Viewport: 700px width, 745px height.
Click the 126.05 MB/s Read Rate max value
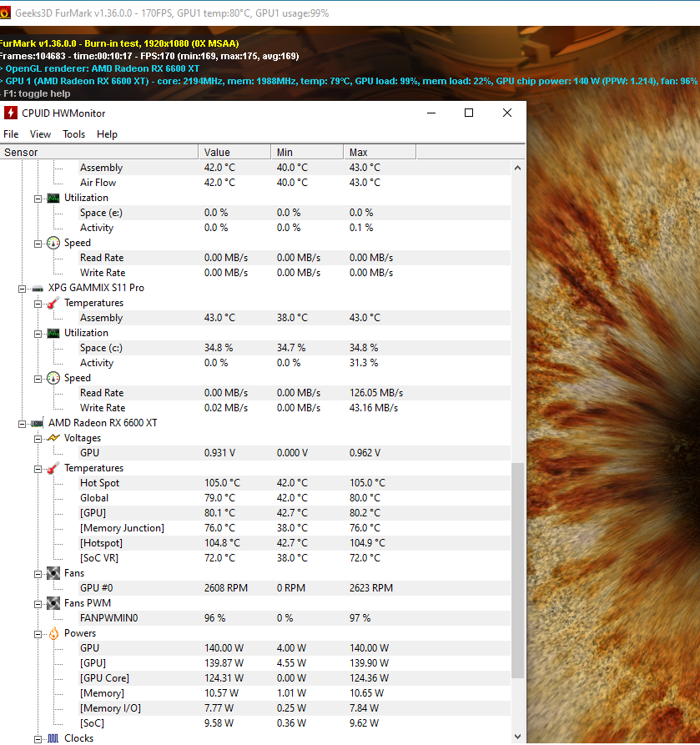(376, 393)
